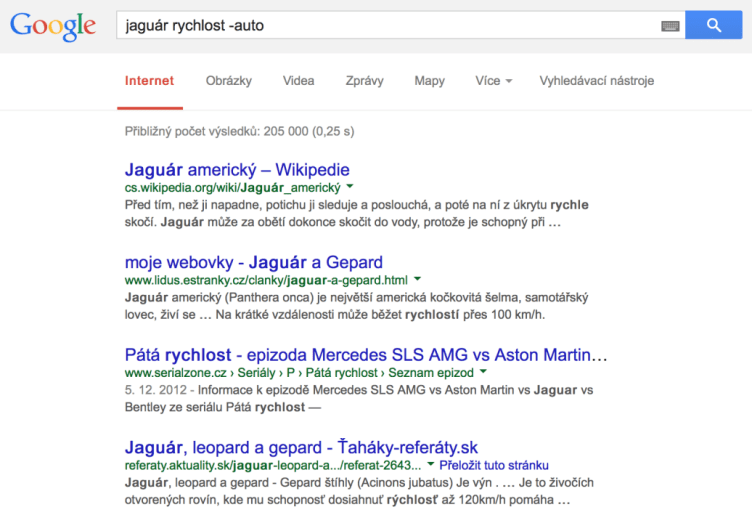752x523 pixels.
Task: Open the Mapy tab
Action: pos(429,81)
